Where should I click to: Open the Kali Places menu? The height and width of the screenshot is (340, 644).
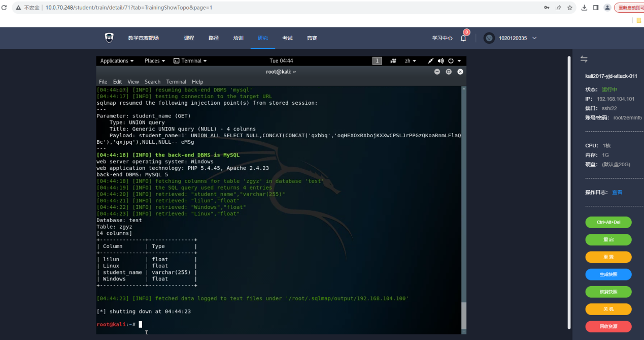pyautogui.click(x=155, y=61)
